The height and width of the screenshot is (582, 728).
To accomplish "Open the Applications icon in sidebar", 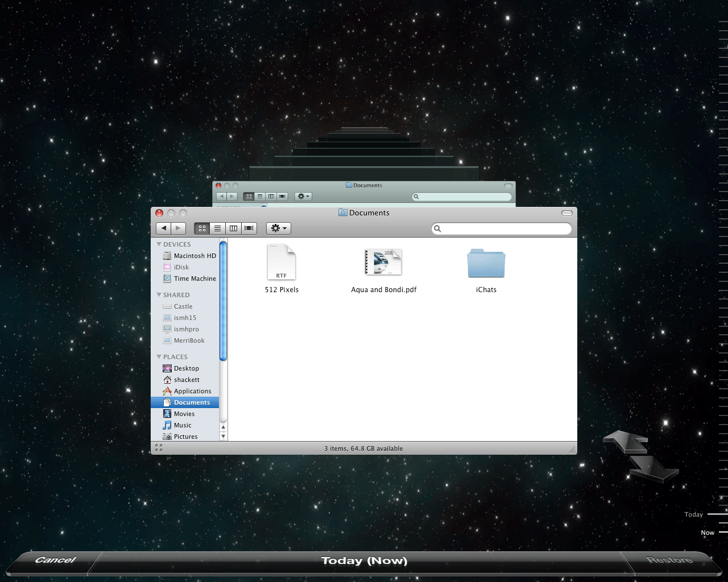I will (x=167, y=391).
